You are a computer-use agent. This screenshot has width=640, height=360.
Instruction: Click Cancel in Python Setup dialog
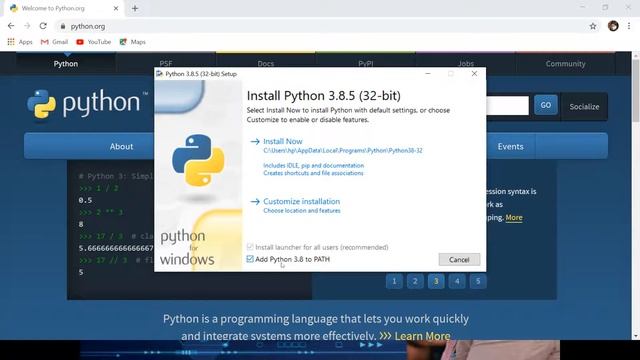tap(459, 260)
